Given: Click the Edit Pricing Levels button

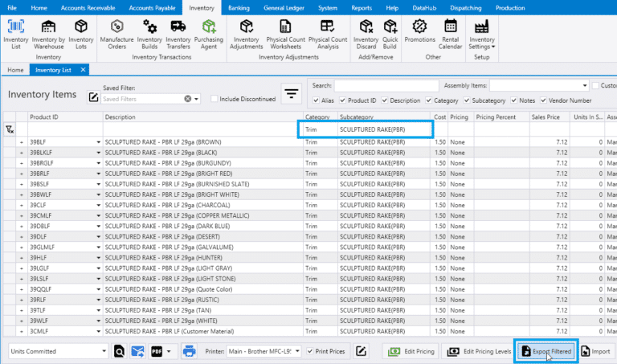Looking at the screenshot, I should pos(479,351).
